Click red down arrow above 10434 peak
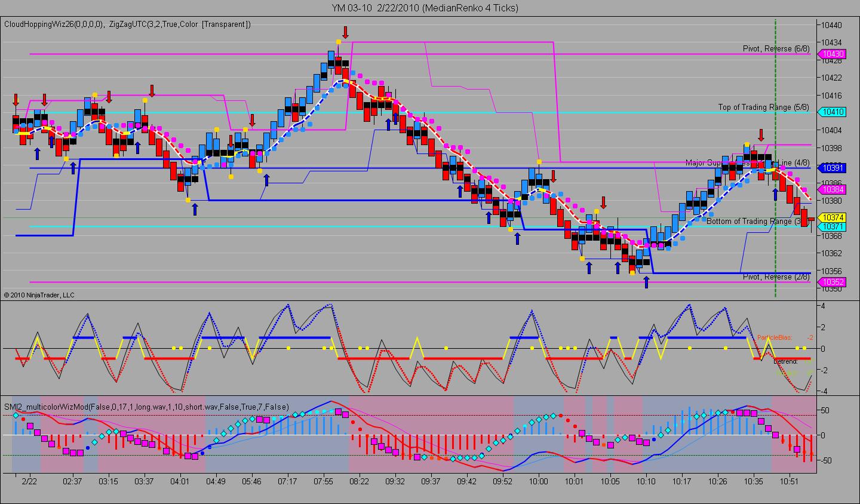 point(345,32)
